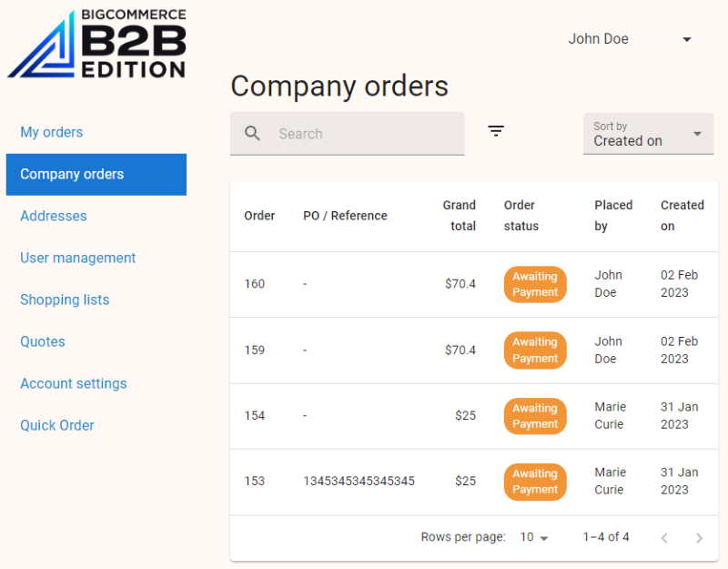This screenshot has height=569, width=728.
Task: Open the Addresses page
Action: click(x=53, y=216)
